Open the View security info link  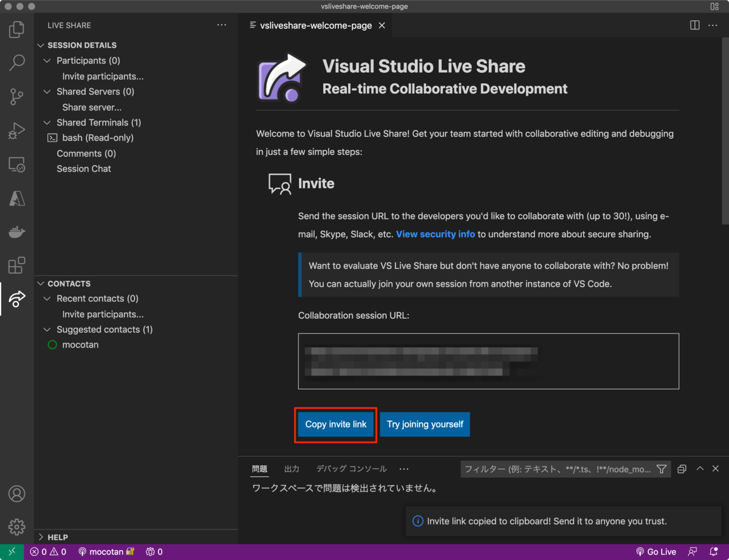pyautogui.click(x=436, y=234)
